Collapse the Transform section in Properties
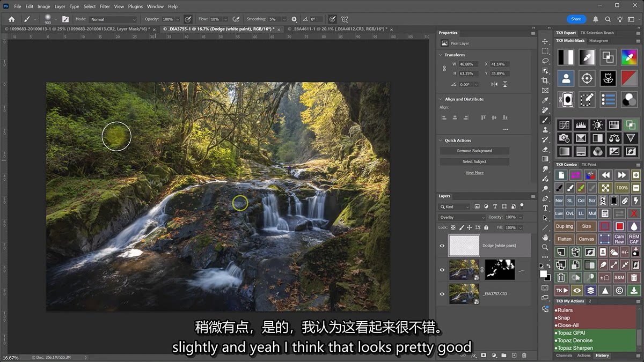 441,55
